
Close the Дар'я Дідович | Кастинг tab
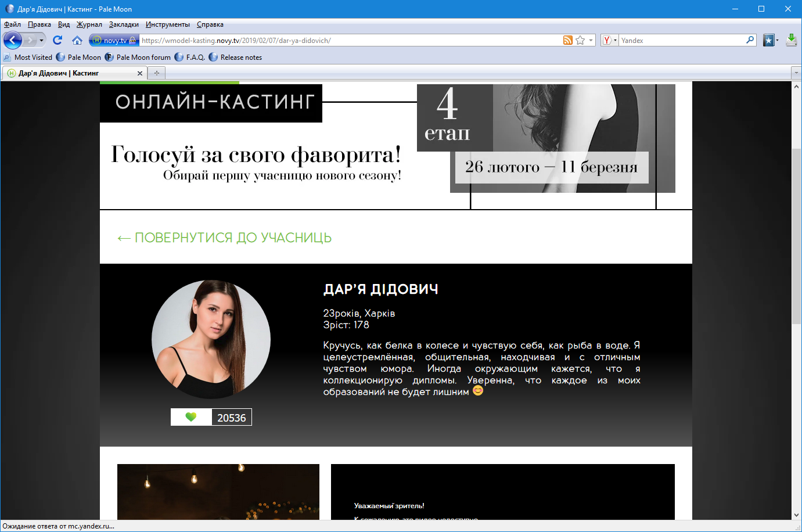(x=140, y=73)
